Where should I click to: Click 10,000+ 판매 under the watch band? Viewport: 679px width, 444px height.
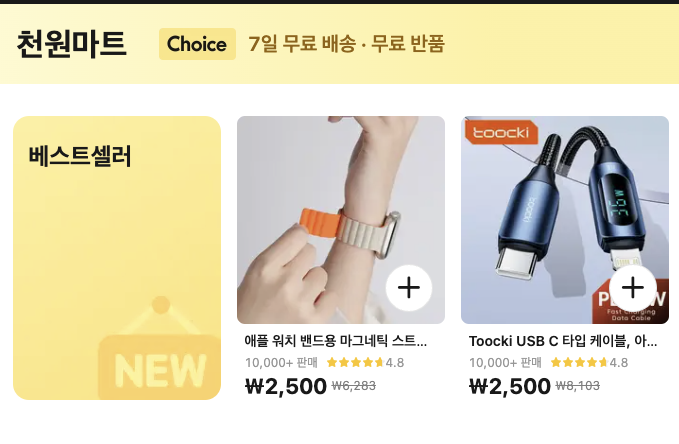(281, 363)
